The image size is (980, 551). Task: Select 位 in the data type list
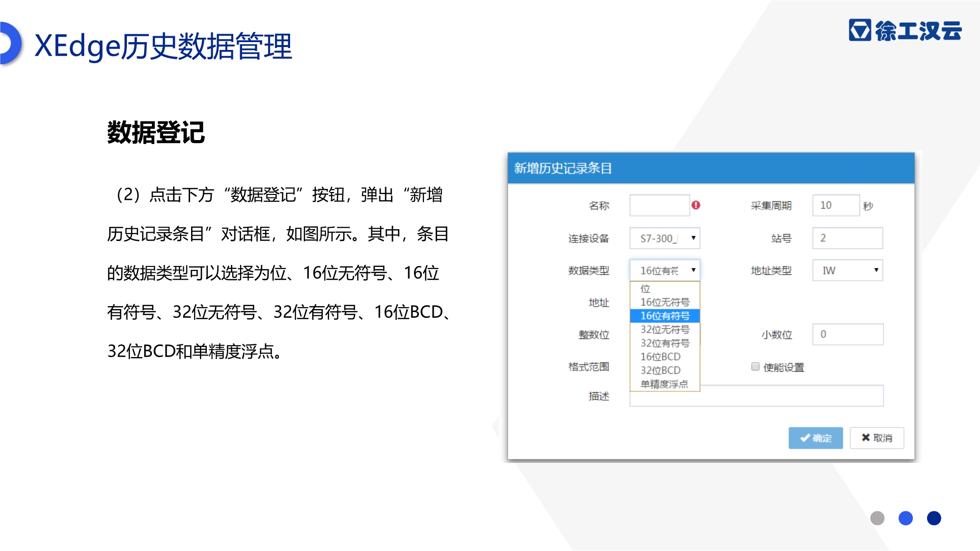665,288
